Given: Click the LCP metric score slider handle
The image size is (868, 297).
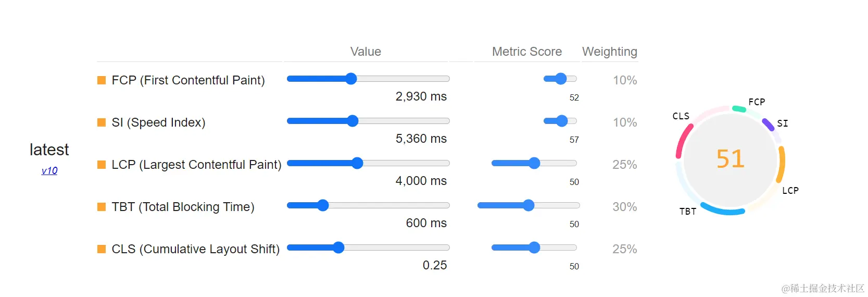Looking at the screenshot, I should (x=534, y=163).
